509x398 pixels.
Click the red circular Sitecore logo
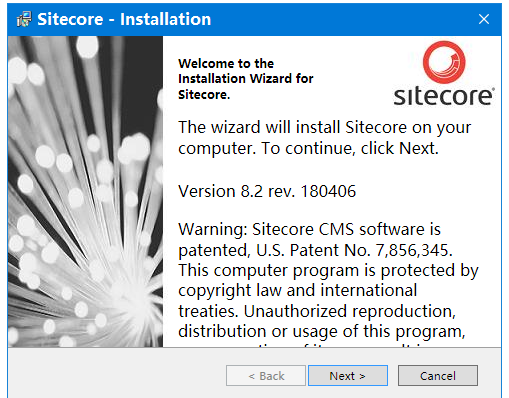tap(444, 62)
